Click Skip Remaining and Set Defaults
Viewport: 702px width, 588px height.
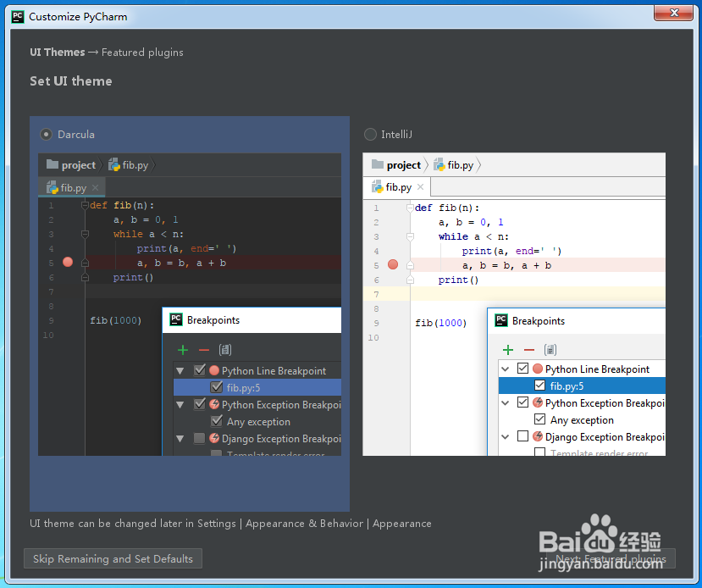coord(113,558)
